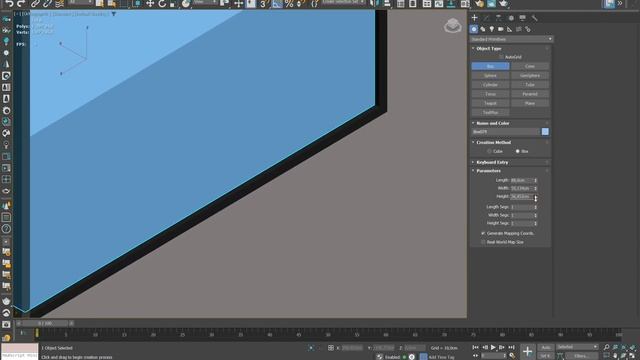Select the Box creation method radio

tap(518, 151)
